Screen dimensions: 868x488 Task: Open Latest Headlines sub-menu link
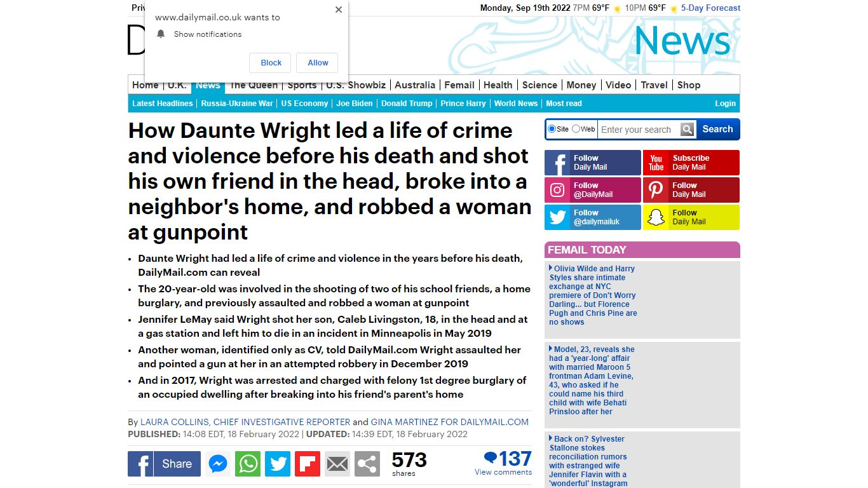coord(162,104)
